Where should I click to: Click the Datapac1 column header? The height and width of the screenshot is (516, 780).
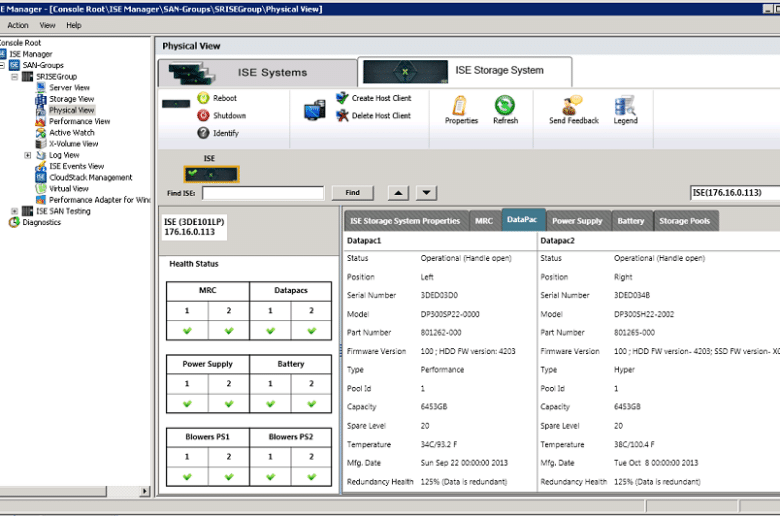364,241
